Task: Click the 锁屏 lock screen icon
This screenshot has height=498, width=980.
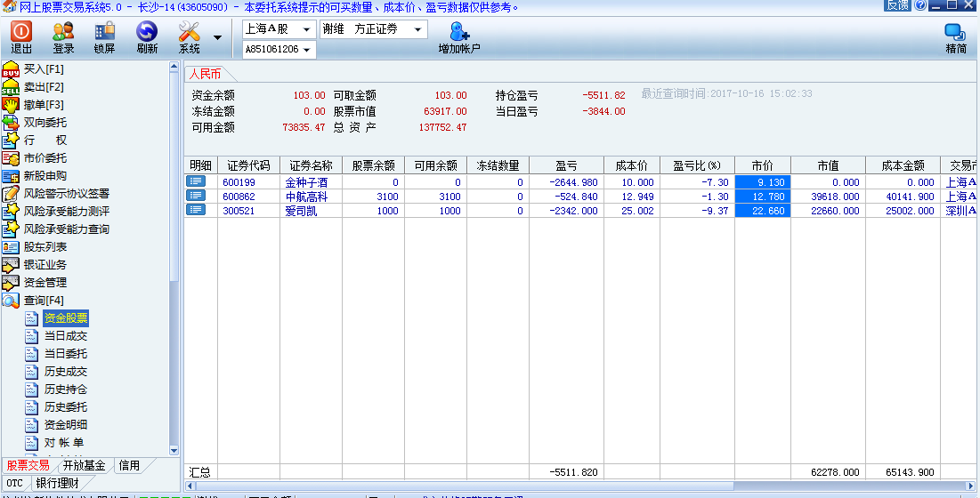Action: (104, 37)
